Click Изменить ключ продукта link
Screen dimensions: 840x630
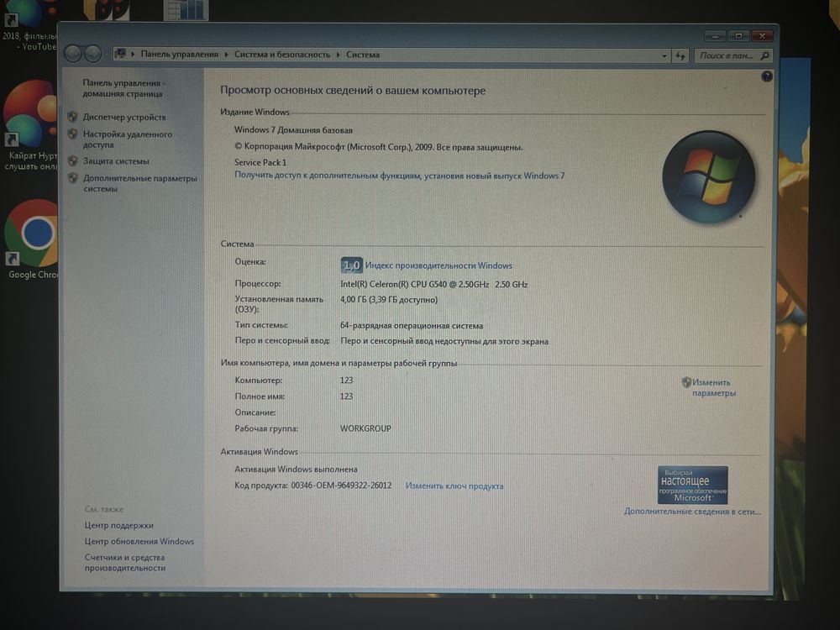tap(454, 486)
